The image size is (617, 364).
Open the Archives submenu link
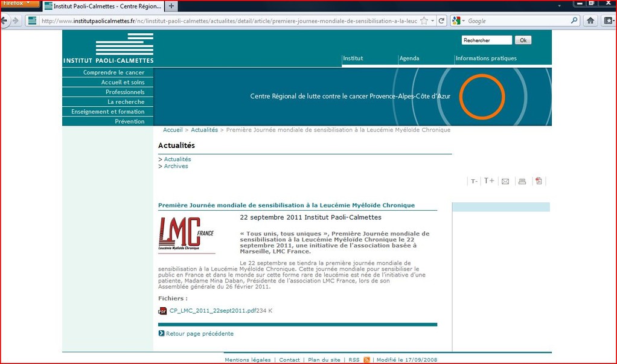click(176, 166)
